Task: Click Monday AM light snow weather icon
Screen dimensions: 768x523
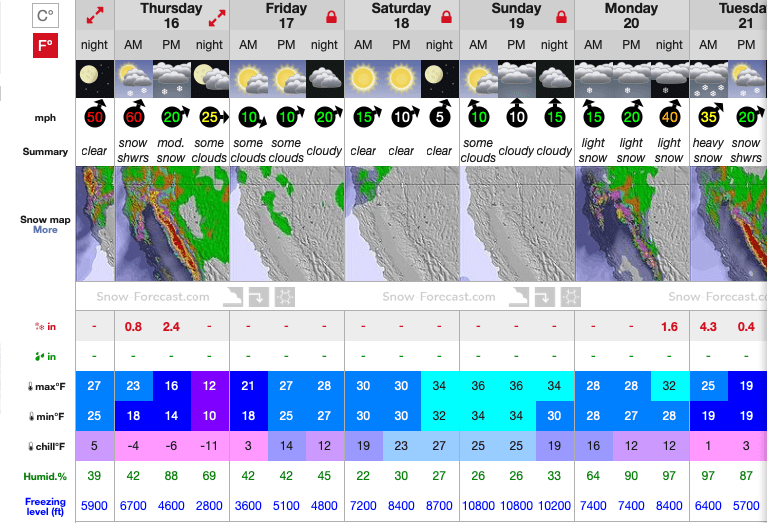Action: point(593,79)
